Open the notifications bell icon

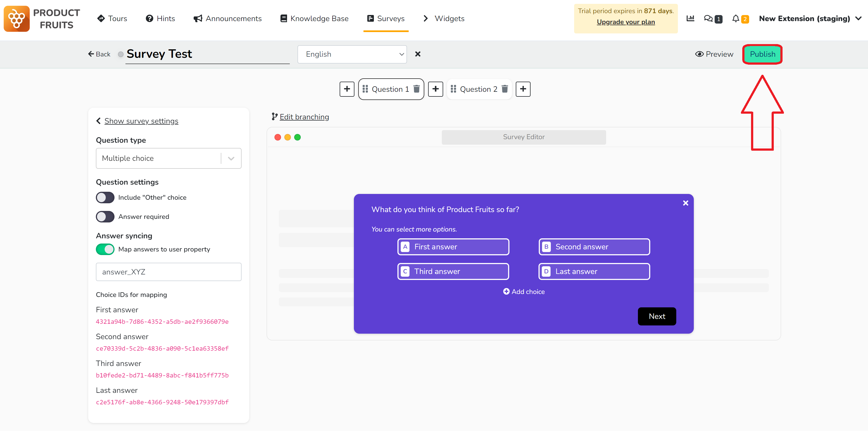tap(736, 19)
